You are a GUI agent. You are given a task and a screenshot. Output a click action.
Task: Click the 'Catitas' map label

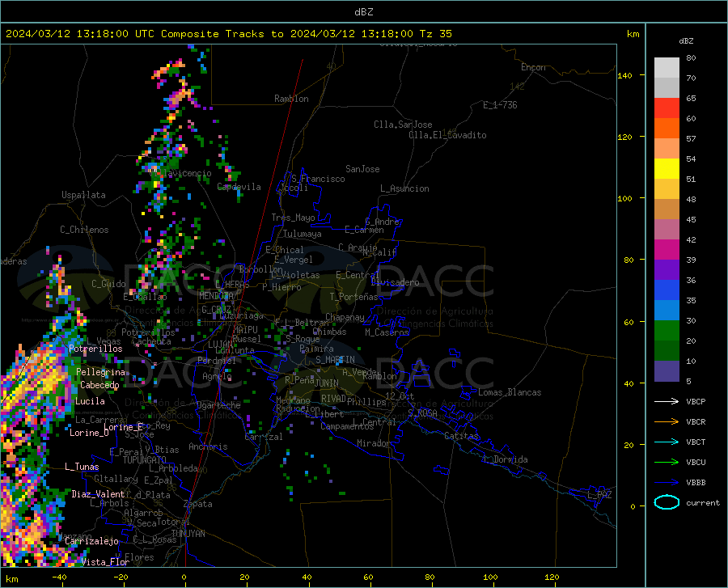click(461, 436)
